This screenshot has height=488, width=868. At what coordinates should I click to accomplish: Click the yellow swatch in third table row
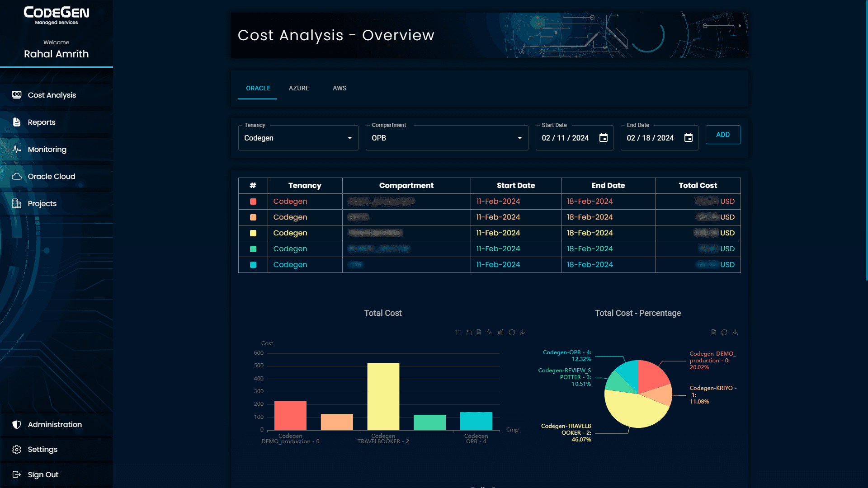click(253, 233)
